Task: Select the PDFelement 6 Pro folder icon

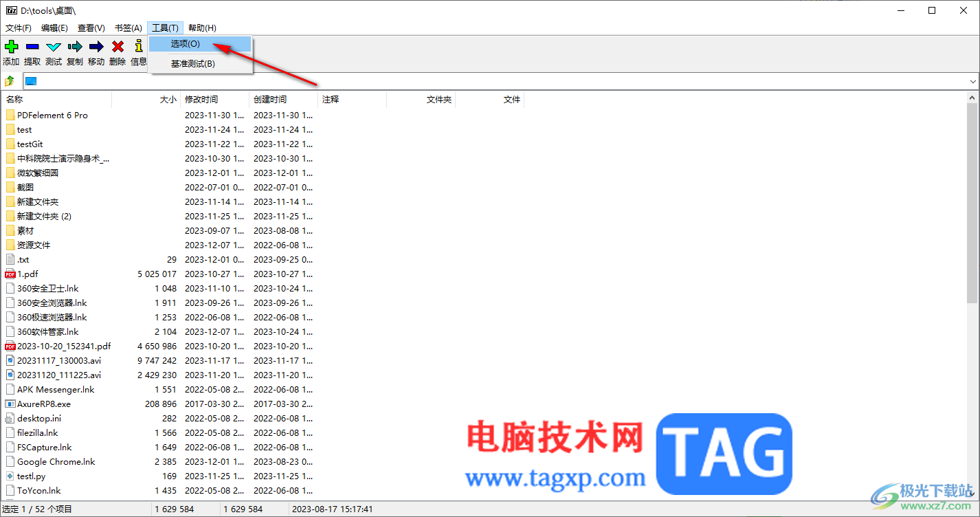Action: click(x=10, y=115)
